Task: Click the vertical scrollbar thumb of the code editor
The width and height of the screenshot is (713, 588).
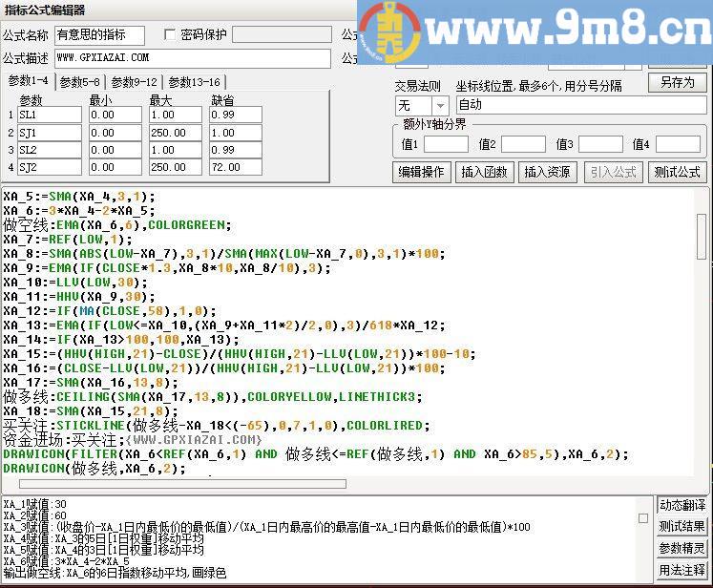Action: [702, 237]
